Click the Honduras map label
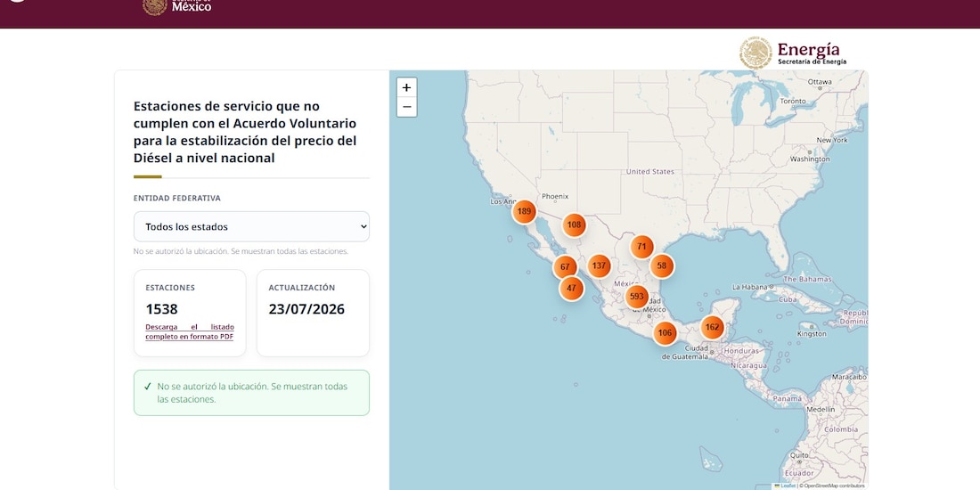Screen dimensions: 980x490 [741, 351]
